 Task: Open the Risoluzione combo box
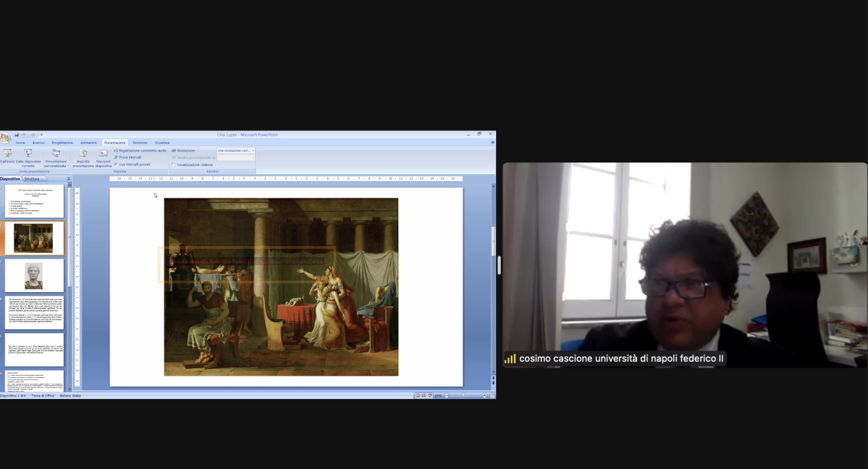point(236,150)
